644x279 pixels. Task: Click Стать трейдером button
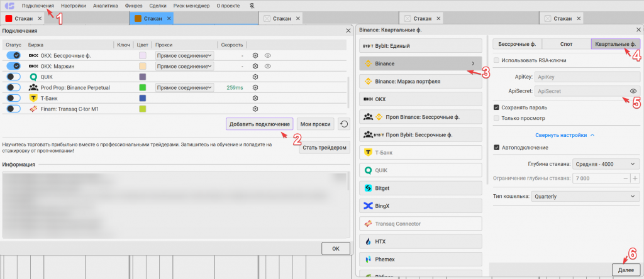tap(325, 148)
